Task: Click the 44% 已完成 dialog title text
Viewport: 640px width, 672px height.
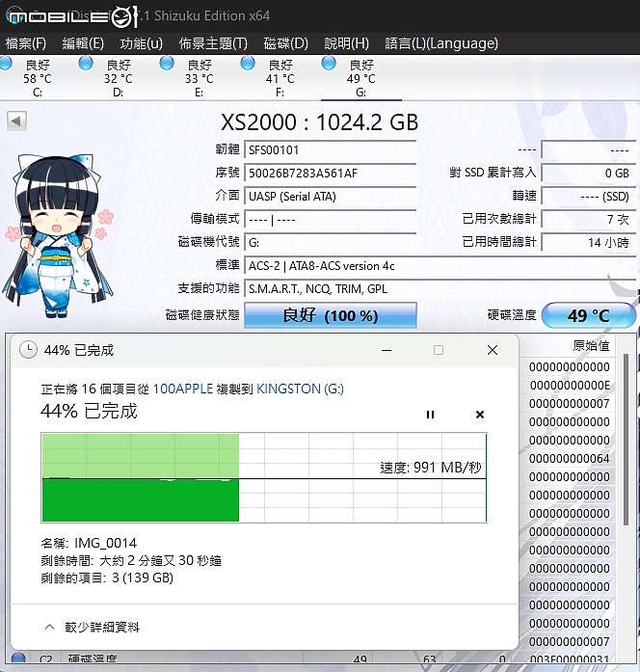Action: pos(79,350)
